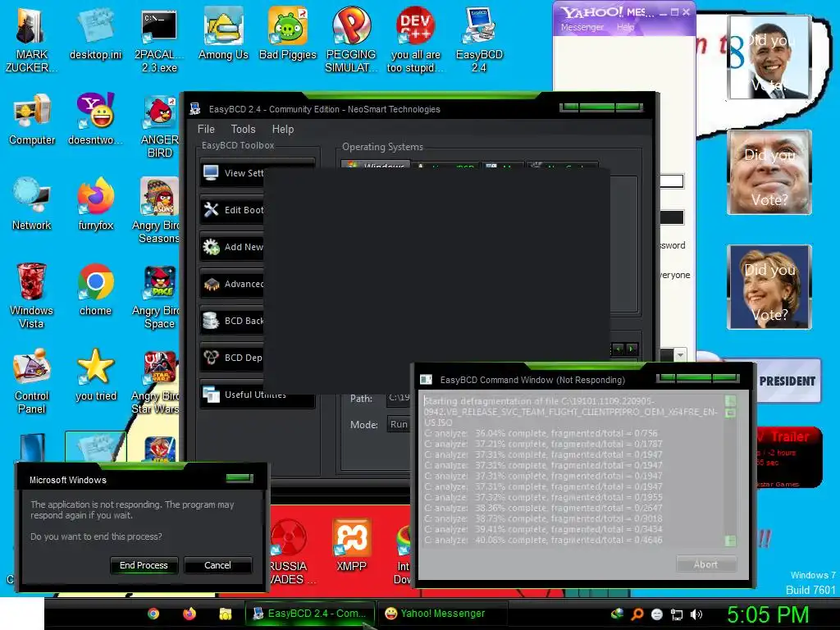The height and width of the screenshot is (630, 840).
Task: Open Angry Birds Space desktop icon
Action: tap(157, 295)
